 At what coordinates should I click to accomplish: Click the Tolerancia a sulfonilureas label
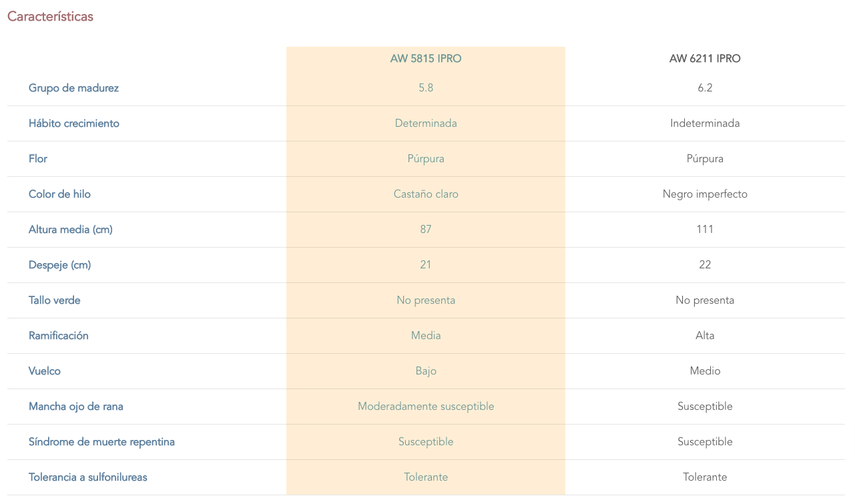(x=87, y=477)
